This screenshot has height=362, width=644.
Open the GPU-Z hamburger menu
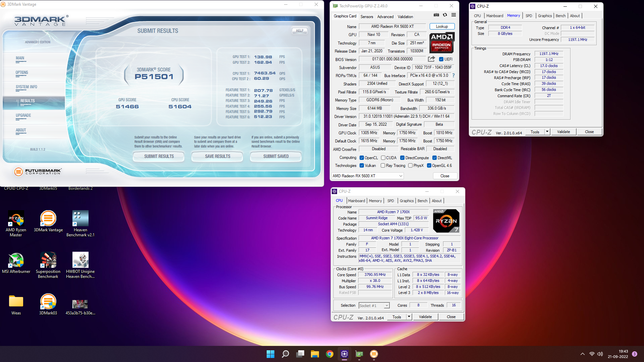(453, 15)
